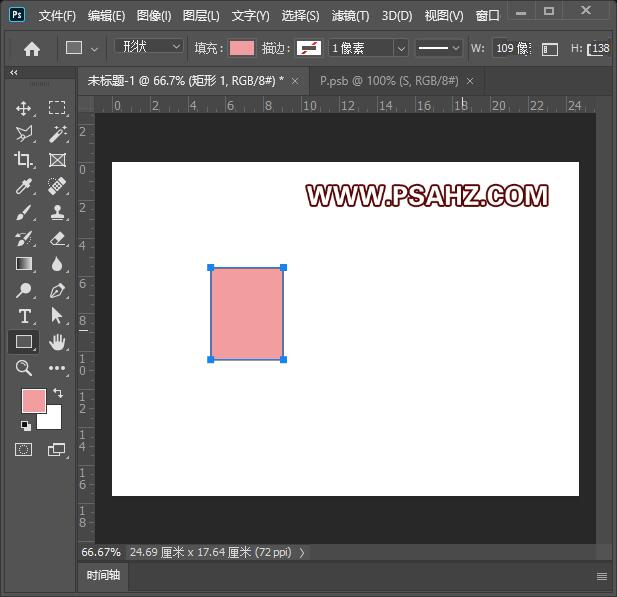Select the Frame tool
The height and width of the screenshot is (597, 617).
click(57, 160)
